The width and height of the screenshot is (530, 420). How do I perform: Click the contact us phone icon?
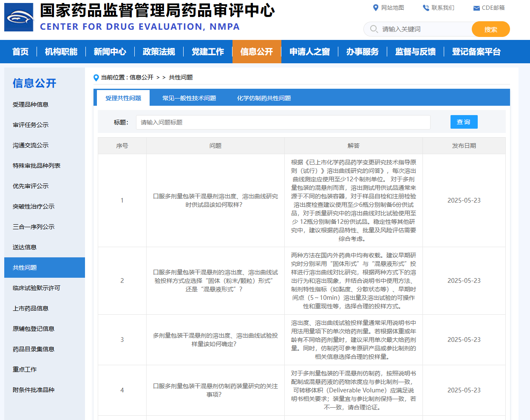point(426,8)
